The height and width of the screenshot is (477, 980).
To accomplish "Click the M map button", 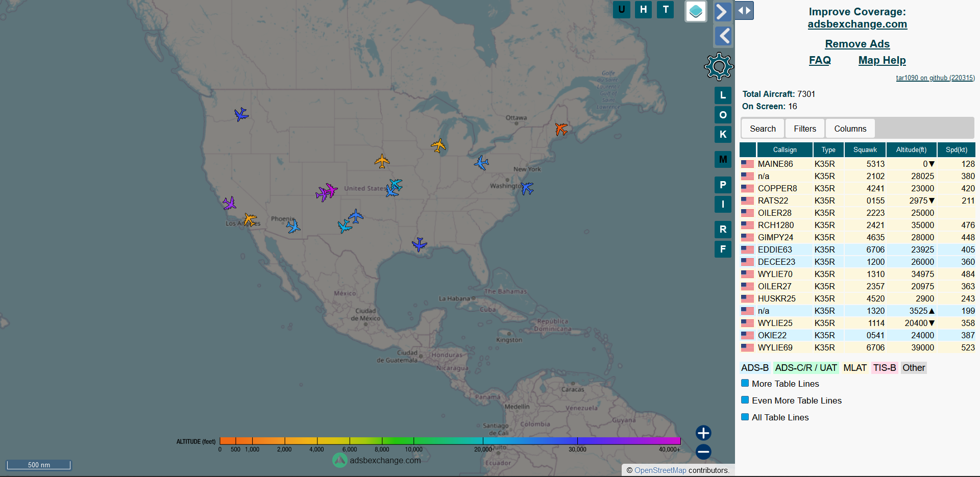I will click(x=723, y=159).
